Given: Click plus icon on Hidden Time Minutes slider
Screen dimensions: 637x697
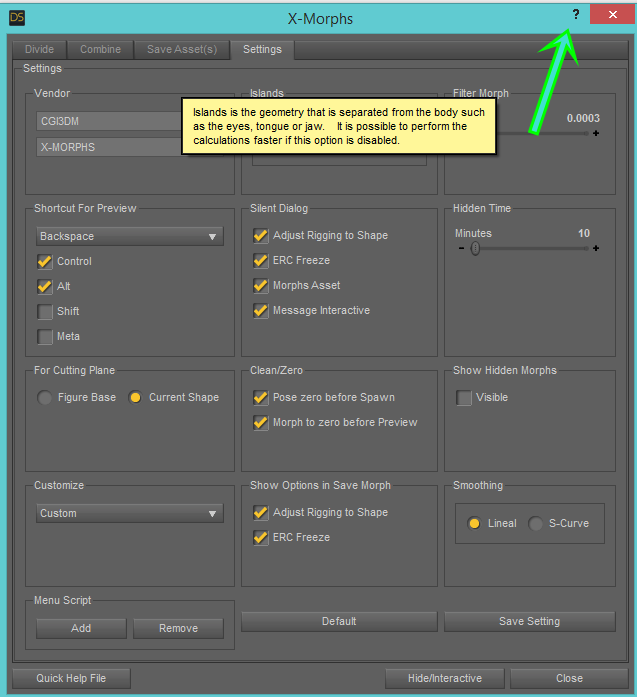Looking at the screenshot, I should click(x=596, y=248).
